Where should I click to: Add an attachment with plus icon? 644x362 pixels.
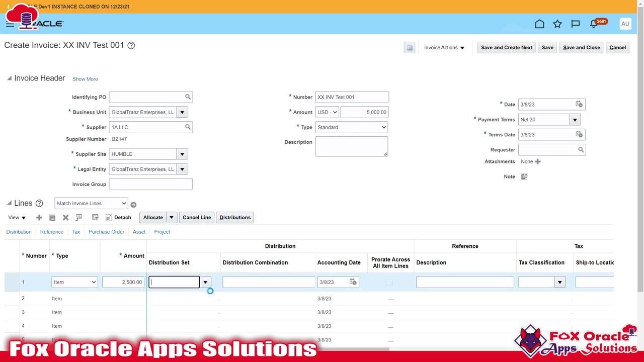(538, 161)
